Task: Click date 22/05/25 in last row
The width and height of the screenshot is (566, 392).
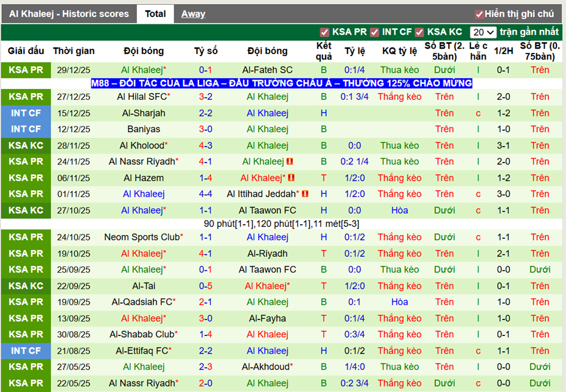Action: coord(74,383)
